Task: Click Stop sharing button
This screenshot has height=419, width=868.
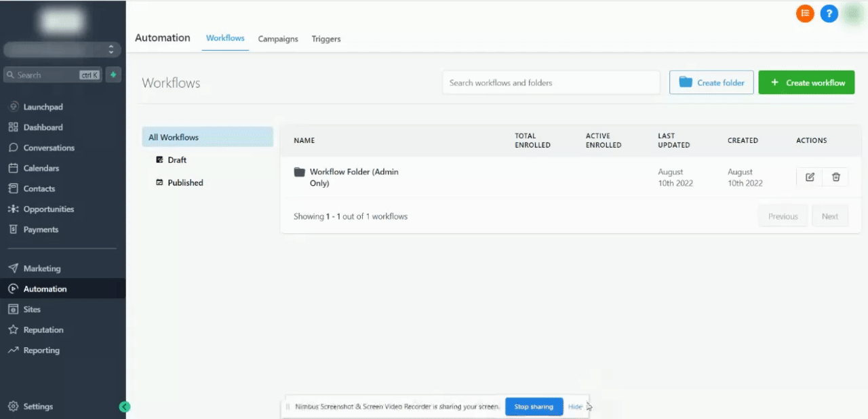Action: (x=534, y=407)
